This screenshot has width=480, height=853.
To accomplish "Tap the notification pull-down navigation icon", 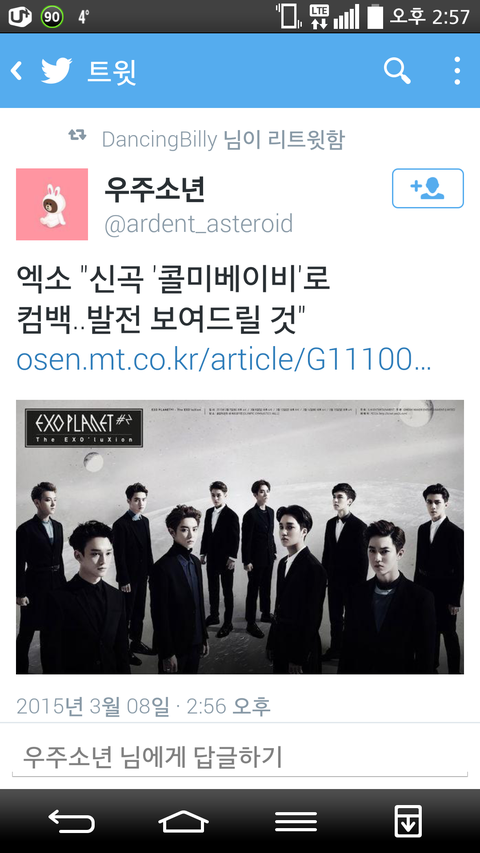I will coord(408,821).
